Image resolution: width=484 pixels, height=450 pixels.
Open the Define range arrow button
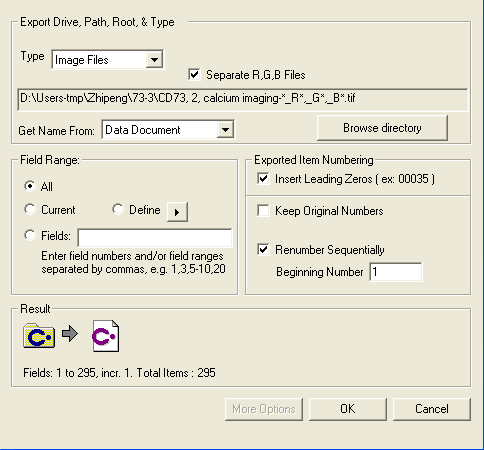tap(177, 212)
